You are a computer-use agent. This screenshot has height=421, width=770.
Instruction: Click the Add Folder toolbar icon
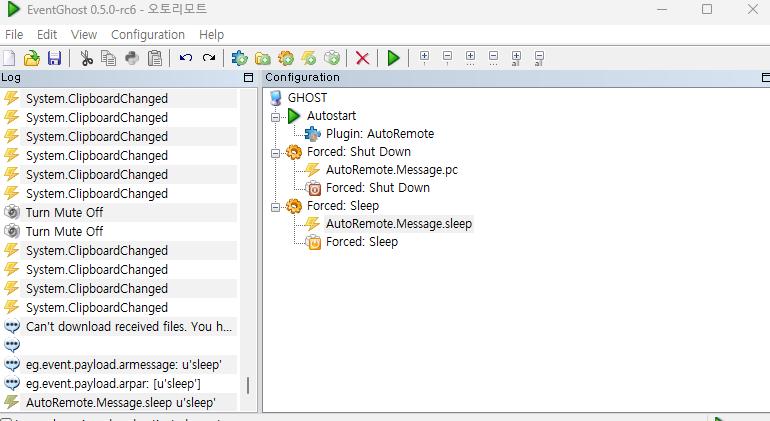click(263, 58)
